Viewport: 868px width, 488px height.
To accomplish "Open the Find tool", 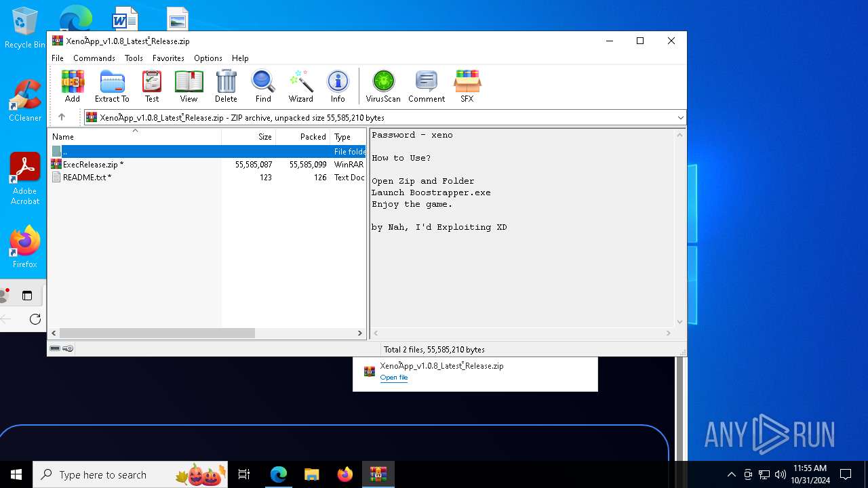I will coord(263,86).
